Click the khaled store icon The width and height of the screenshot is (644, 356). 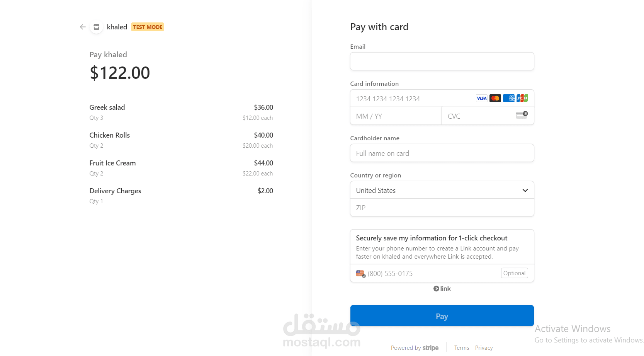[97, 27]
